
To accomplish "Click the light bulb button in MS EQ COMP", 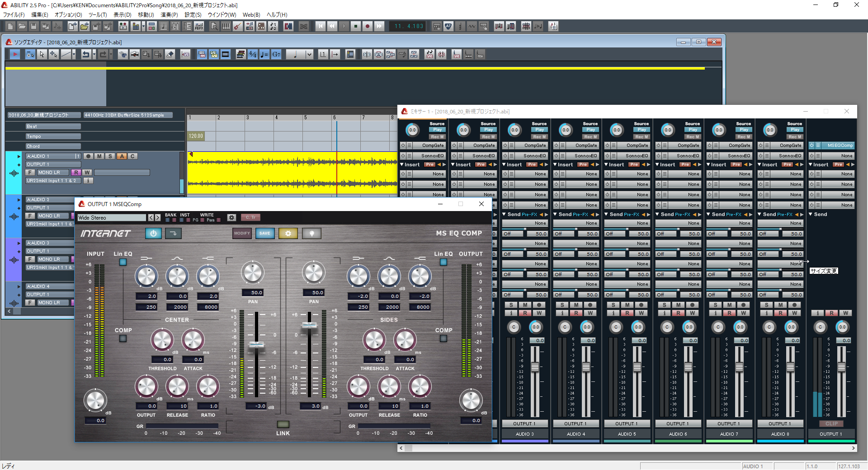I will click(311, 233).
